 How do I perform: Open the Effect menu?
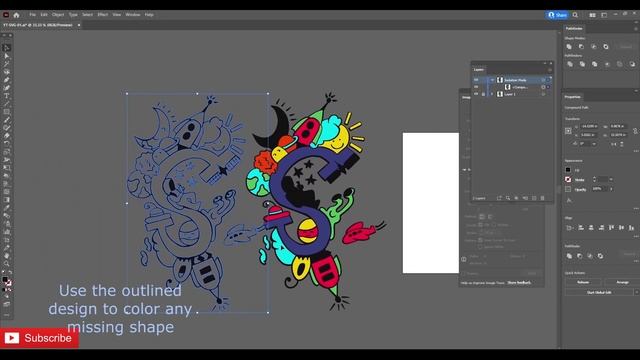tap(102, 15)
